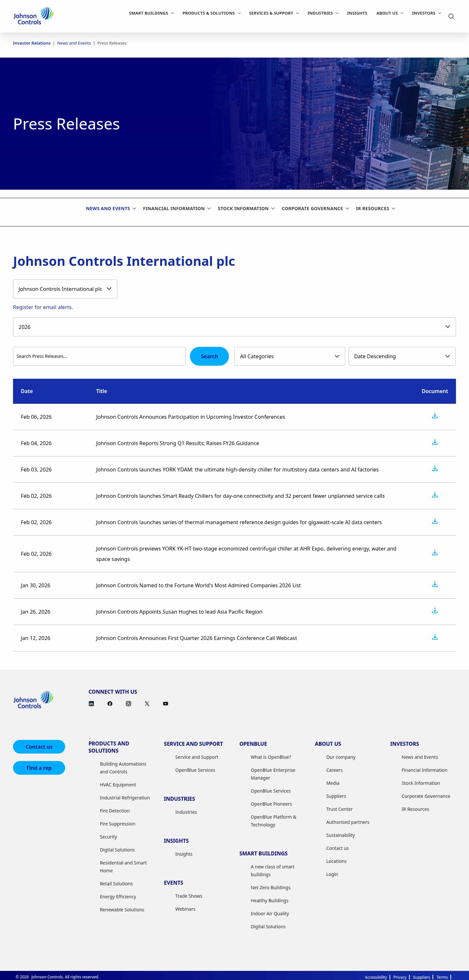Sort by the Date column header
Image resolution: width=469 pixels, height=980 pixels.
(x=27, y=391)
